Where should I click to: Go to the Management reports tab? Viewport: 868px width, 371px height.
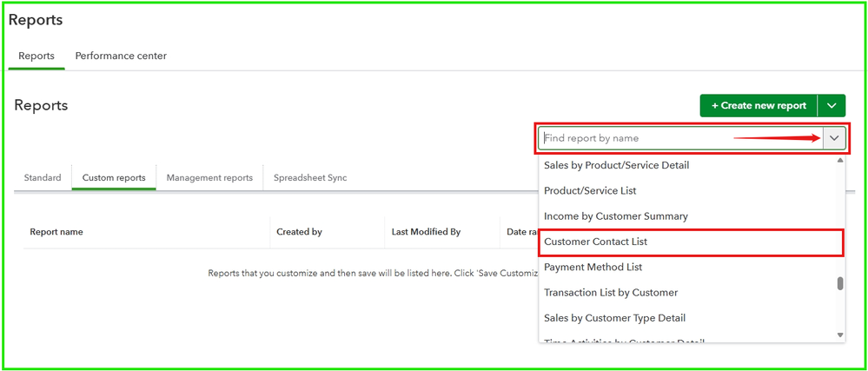[209, 178]
